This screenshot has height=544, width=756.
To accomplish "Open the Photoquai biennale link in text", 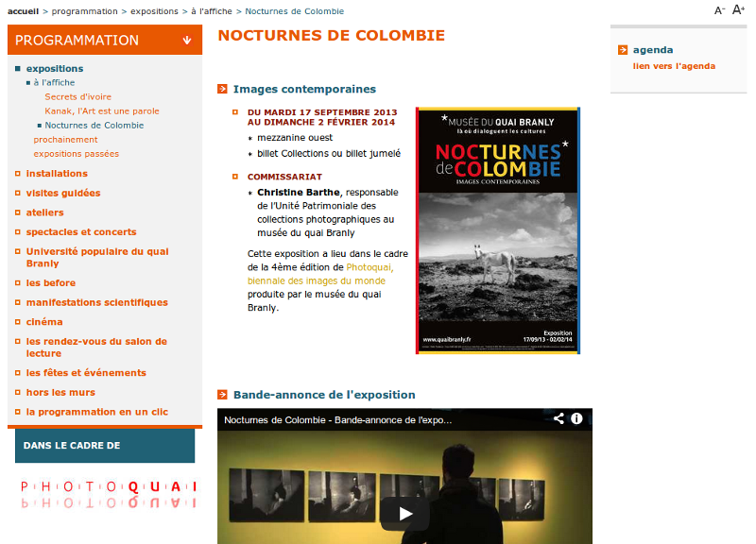I will point(320,274).
